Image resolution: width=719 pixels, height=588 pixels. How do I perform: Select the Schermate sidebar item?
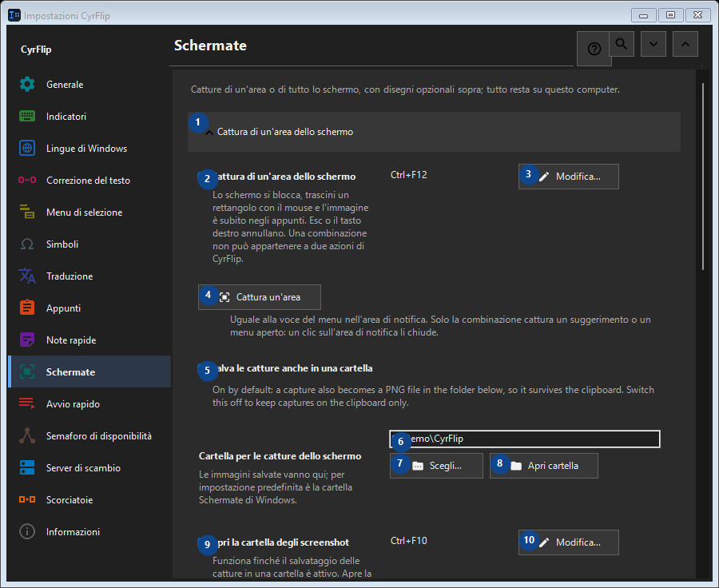point(89,371)
